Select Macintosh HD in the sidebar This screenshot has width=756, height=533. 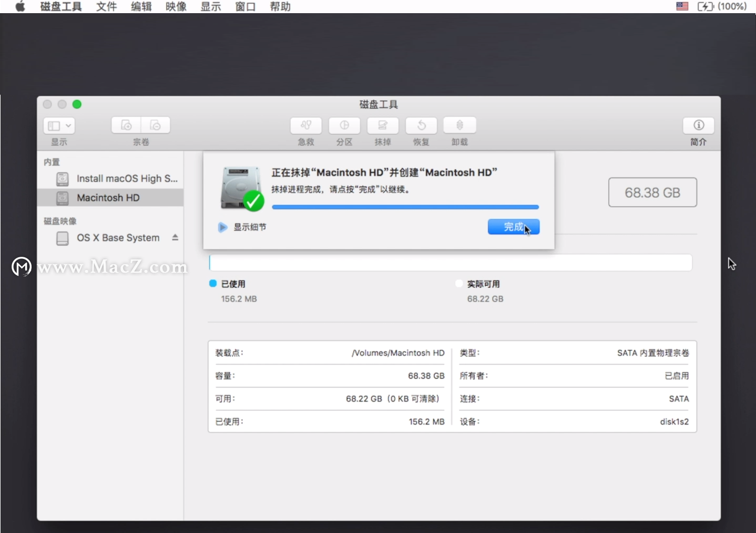pos(110,198)
